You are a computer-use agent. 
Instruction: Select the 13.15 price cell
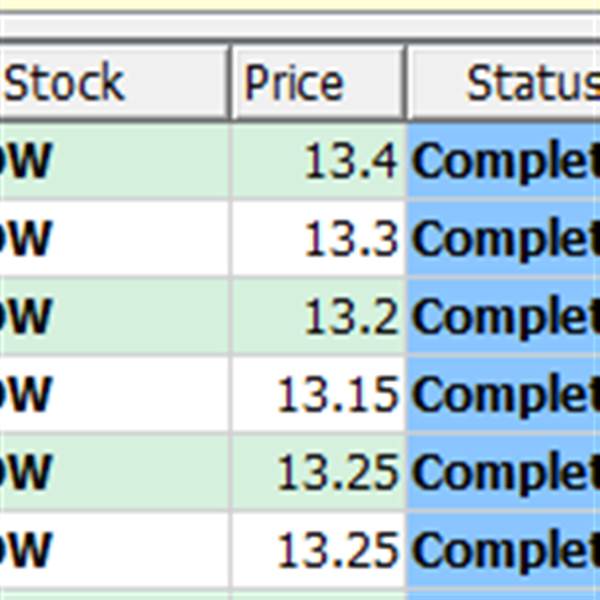coord(320,395)
